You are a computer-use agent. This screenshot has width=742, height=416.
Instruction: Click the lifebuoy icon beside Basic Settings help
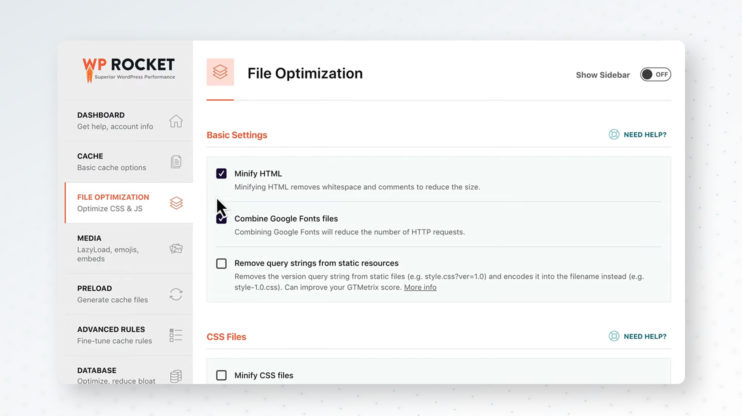coord(614,134)
